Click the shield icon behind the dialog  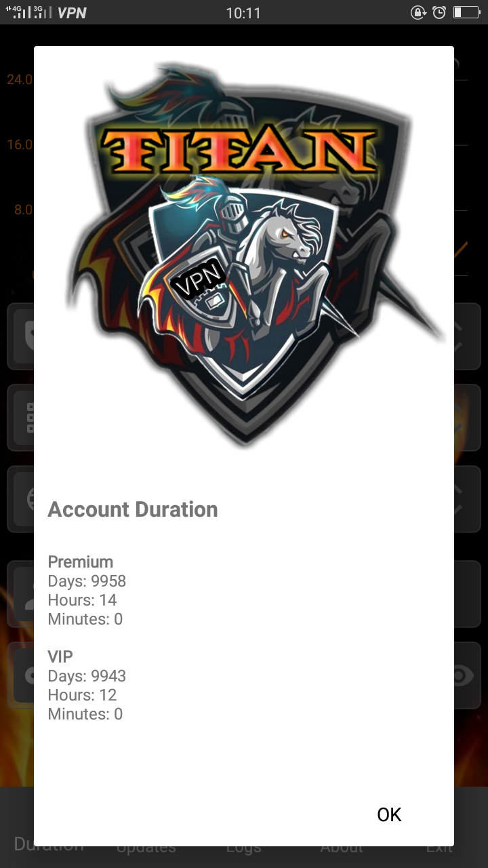27,337
